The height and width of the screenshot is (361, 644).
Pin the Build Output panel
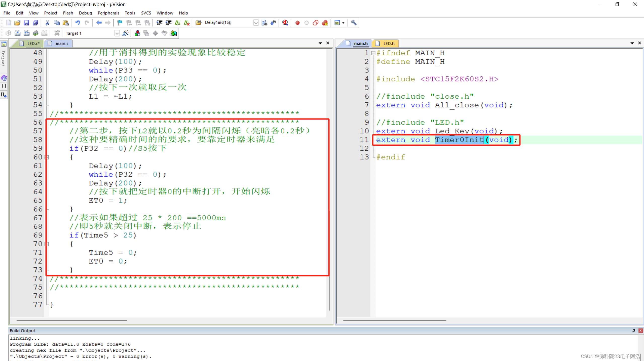[x=633, y=331]
